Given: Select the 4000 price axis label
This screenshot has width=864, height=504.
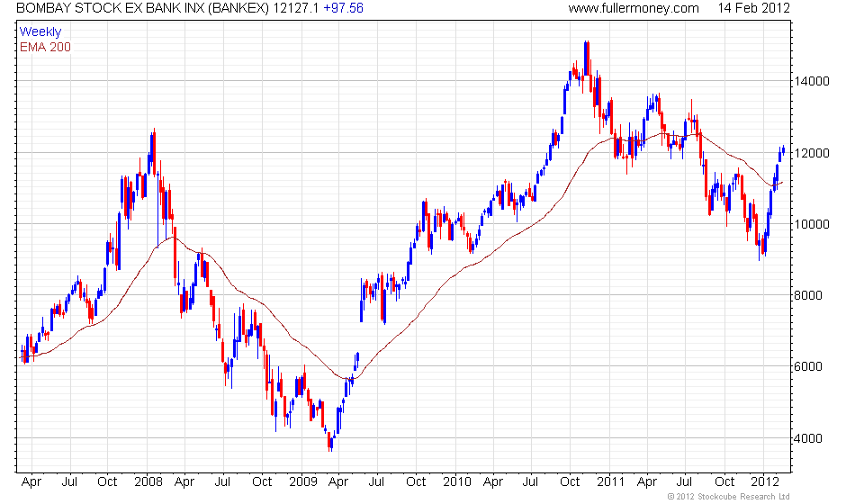Looking at the screenshot, I should 808,438.
